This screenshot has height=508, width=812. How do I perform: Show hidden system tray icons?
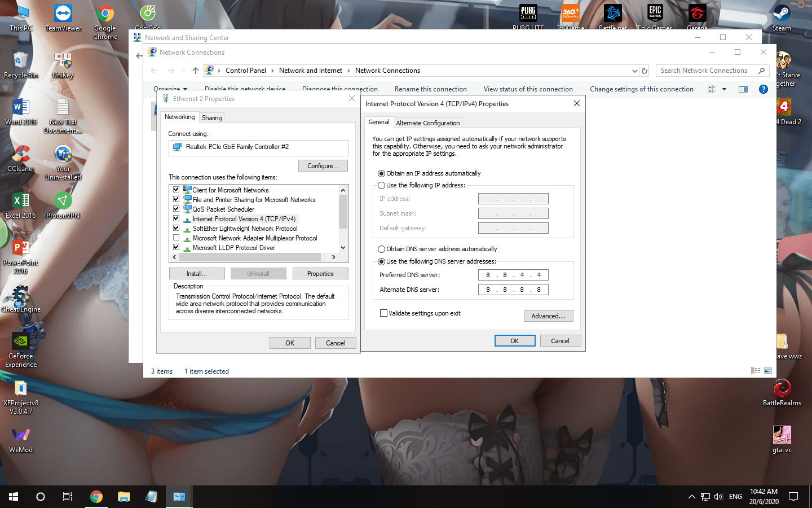[691, 497]
